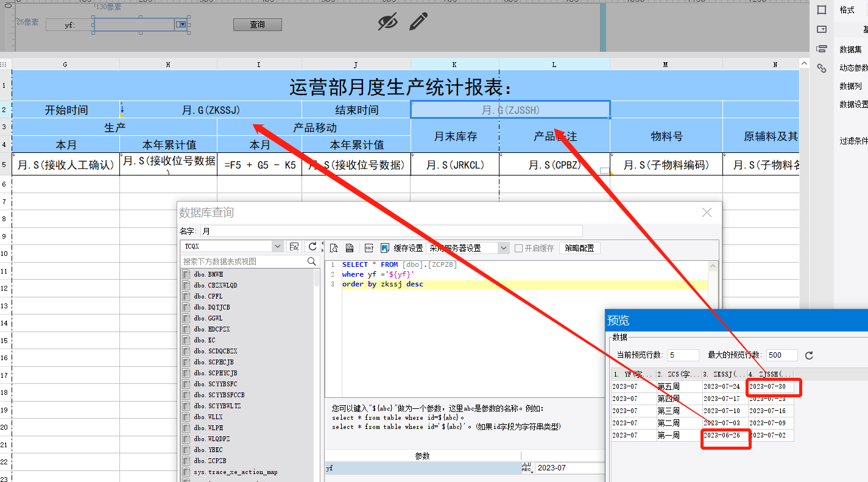Click the pencil edit icon in parameter pane

[418, 21]
